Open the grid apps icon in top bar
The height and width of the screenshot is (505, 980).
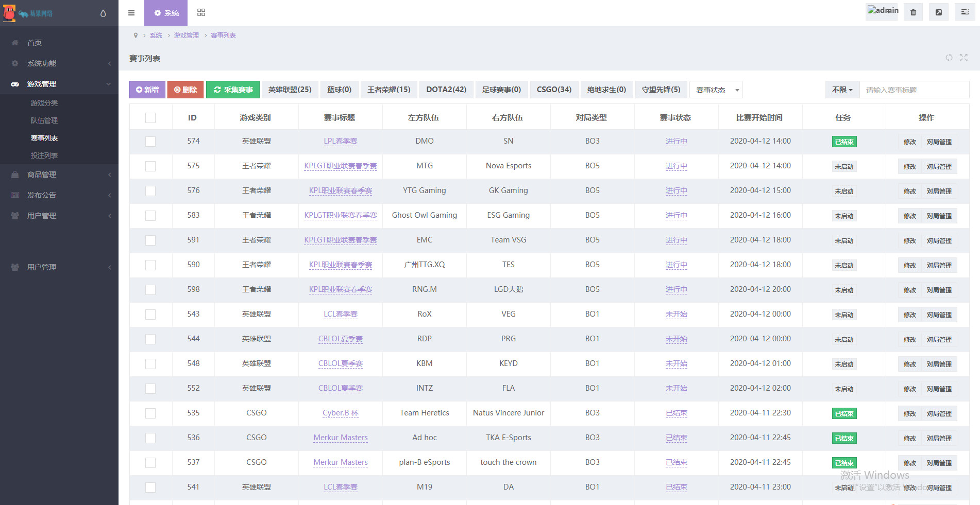(201, 13)
